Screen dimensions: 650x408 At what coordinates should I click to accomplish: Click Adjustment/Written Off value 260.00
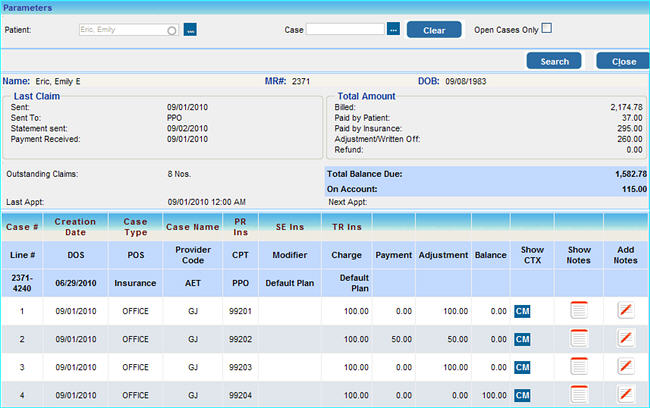(x=630, y=139)
